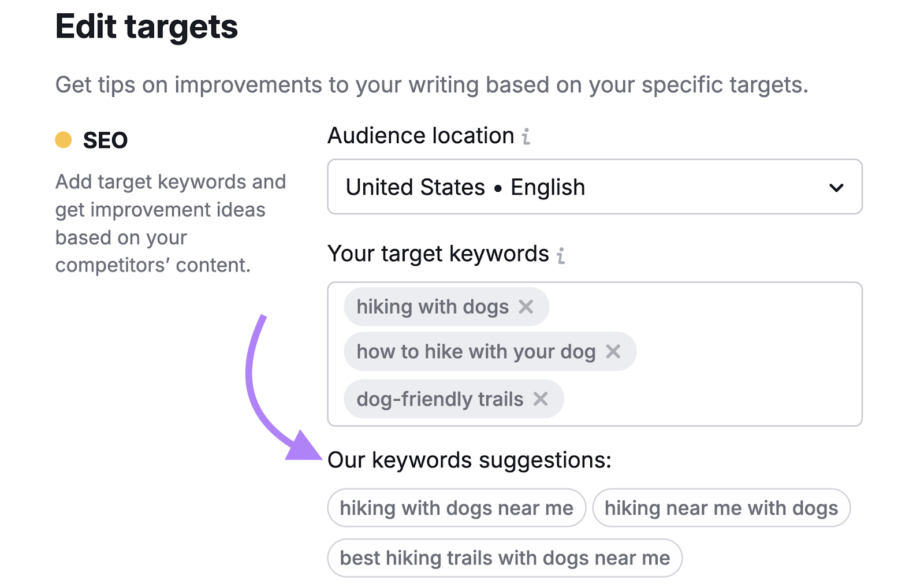Click the Audience location info icon
The height and width of the screenshot is (584, 924).
click(x=525, y=136)
